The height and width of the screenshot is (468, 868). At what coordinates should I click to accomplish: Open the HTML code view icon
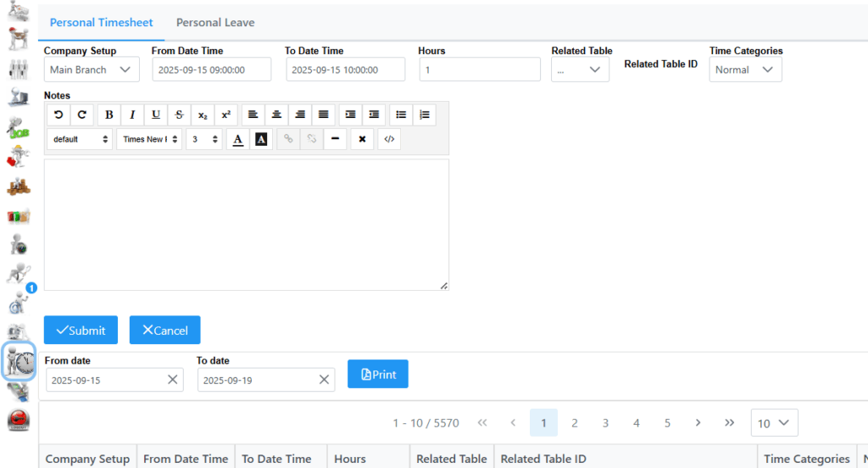[389, 139]
